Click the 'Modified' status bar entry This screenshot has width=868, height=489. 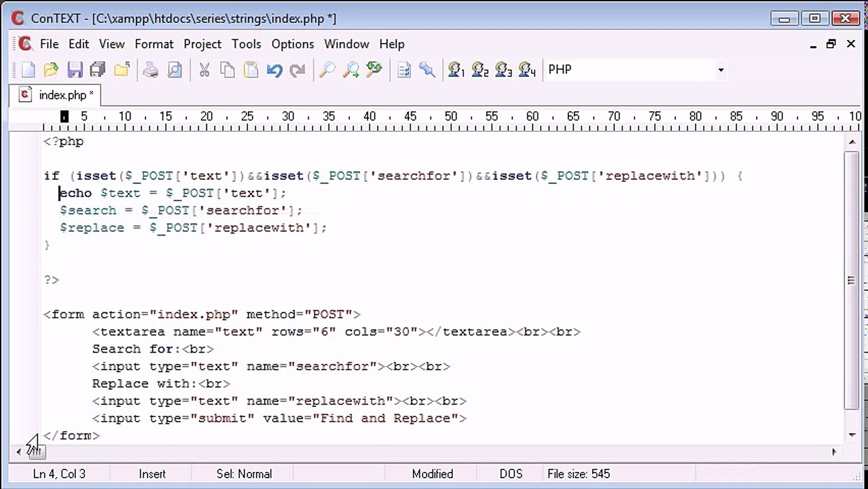click(433, 474)
